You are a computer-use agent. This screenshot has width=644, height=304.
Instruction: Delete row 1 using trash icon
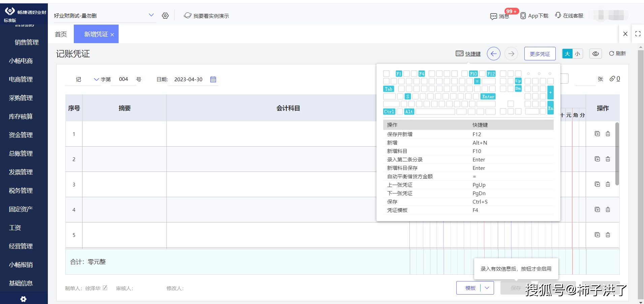tap(608, 134)
